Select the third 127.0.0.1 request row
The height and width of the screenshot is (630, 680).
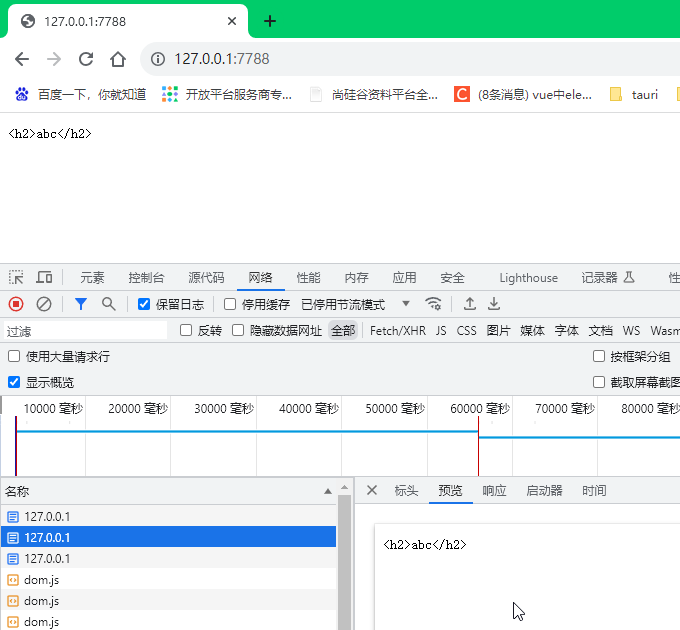click(168, 558)
